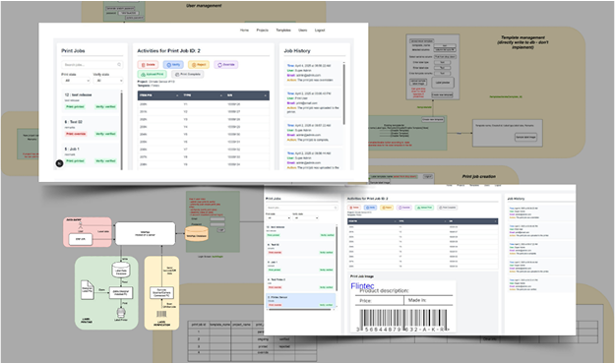The height and width of the screenshot is (364, 615).
Task: Sort by TYPE column in larger window
Action: pyautogui.click(x=203, y=95)
